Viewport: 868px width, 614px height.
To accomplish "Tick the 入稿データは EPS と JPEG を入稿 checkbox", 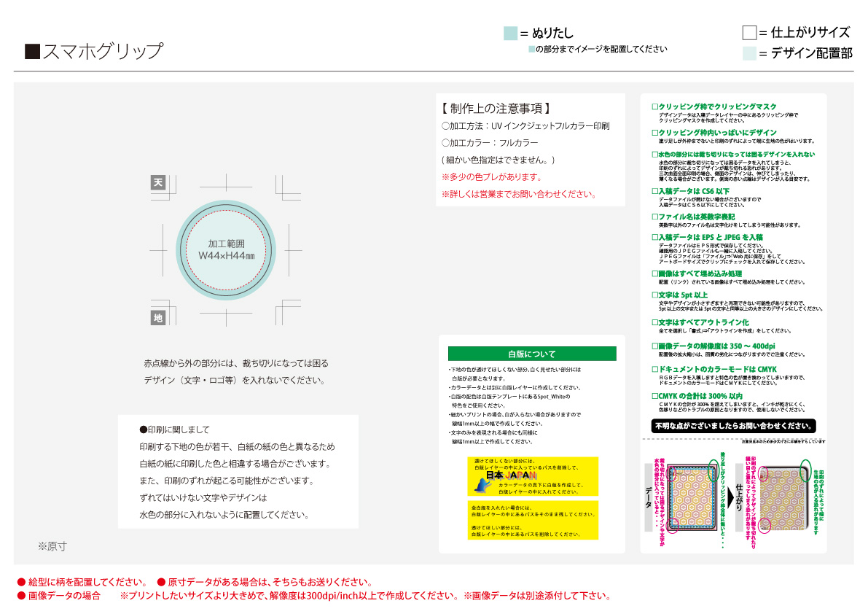I will point(655,238).
